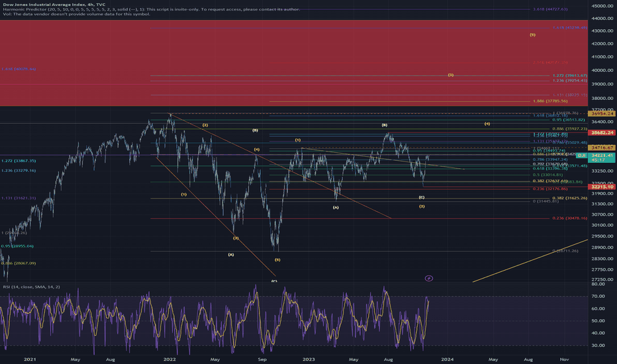617x364 pixels.
Task: Click the 1.131 (31621.31) label on left
Action: click(x=19, y=199)
